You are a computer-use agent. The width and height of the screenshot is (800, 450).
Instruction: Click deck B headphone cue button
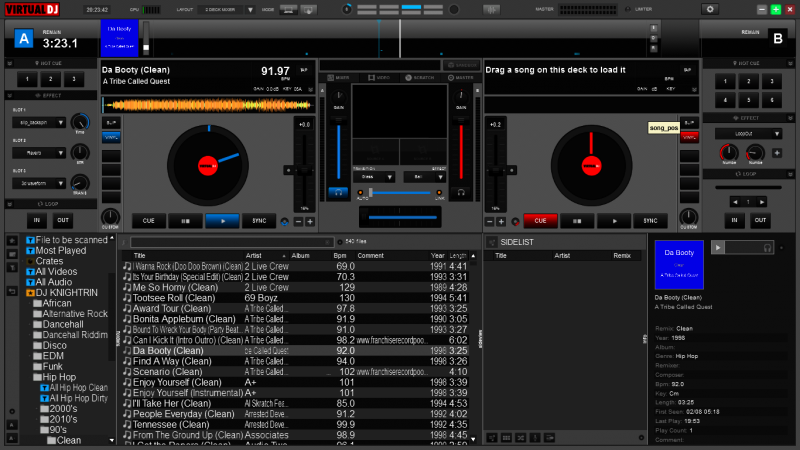click(x=462, y=191)
